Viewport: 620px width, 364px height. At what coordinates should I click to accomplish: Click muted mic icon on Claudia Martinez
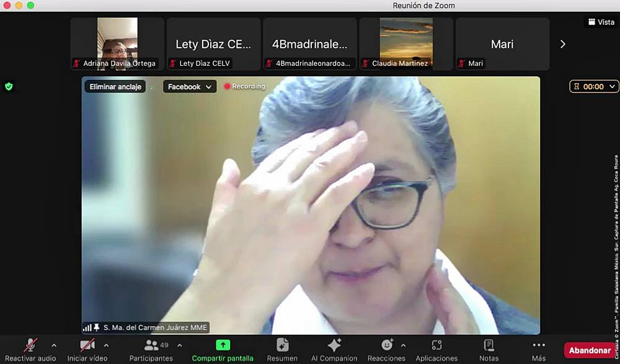coord(365,63)
